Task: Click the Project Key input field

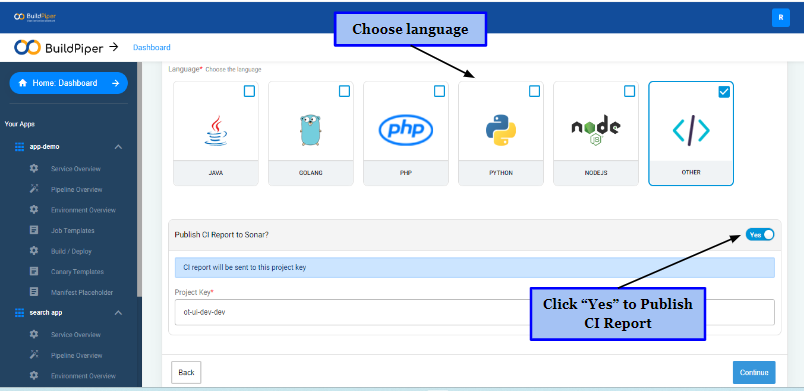Action: click(474, 312)
